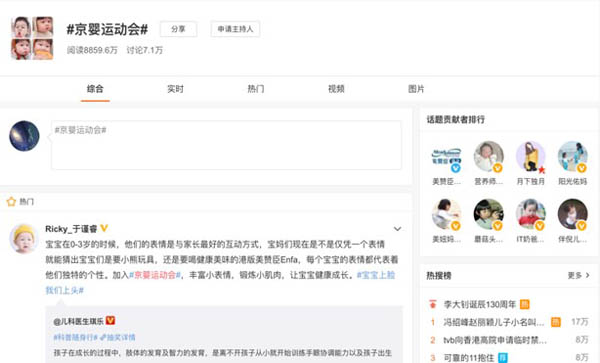This screenshot has height=363, width=600.
Task: Click the #京婴运动会# post input box
Action: tap(226, 145)
